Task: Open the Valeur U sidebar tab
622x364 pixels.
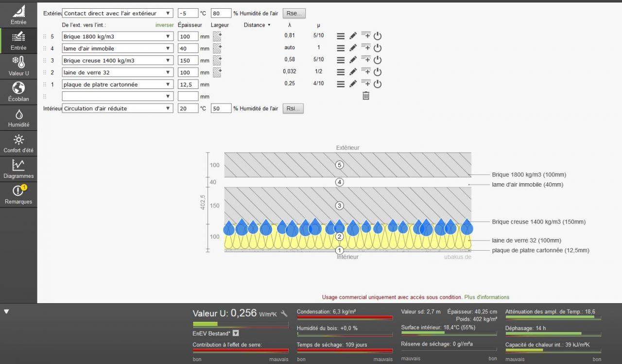Action: point(18,66)
